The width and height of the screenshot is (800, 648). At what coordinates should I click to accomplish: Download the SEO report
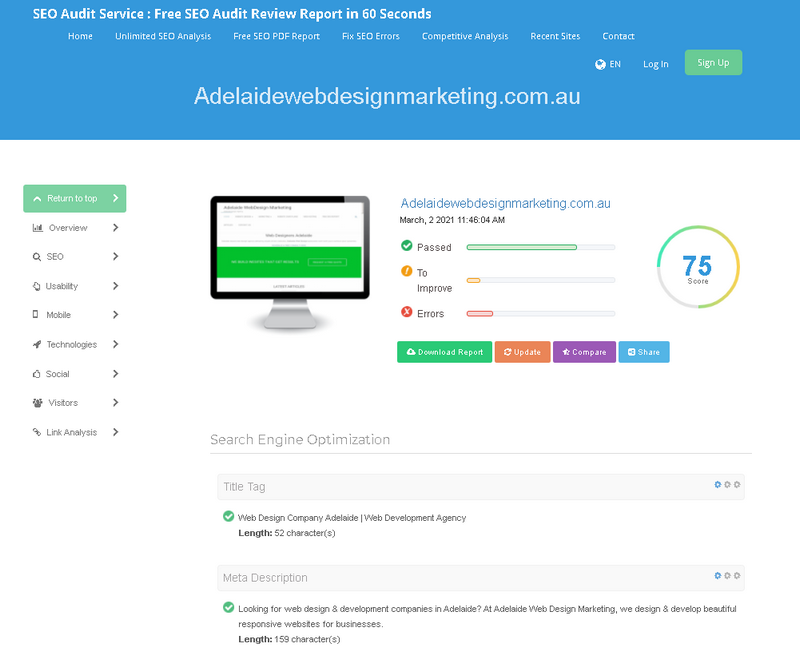pos(444,352)
